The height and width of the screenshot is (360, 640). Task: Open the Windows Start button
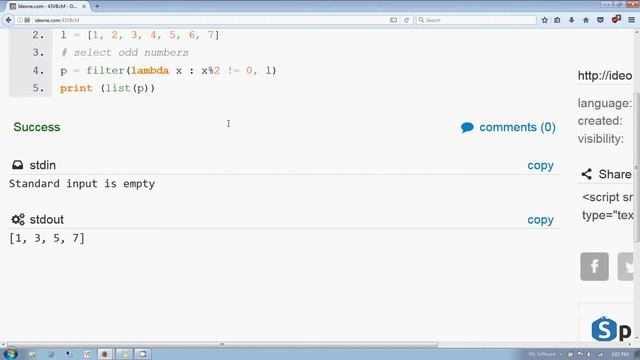click(10, 353)
